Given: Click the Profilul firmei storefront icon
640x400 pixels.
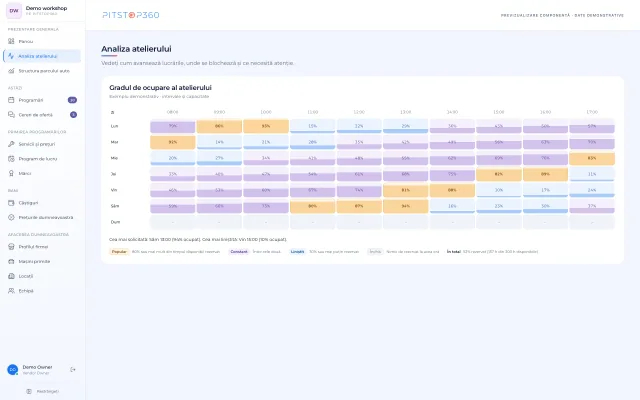Looking at the screenshot, I should pyautogui.click(x=11, y=247).
